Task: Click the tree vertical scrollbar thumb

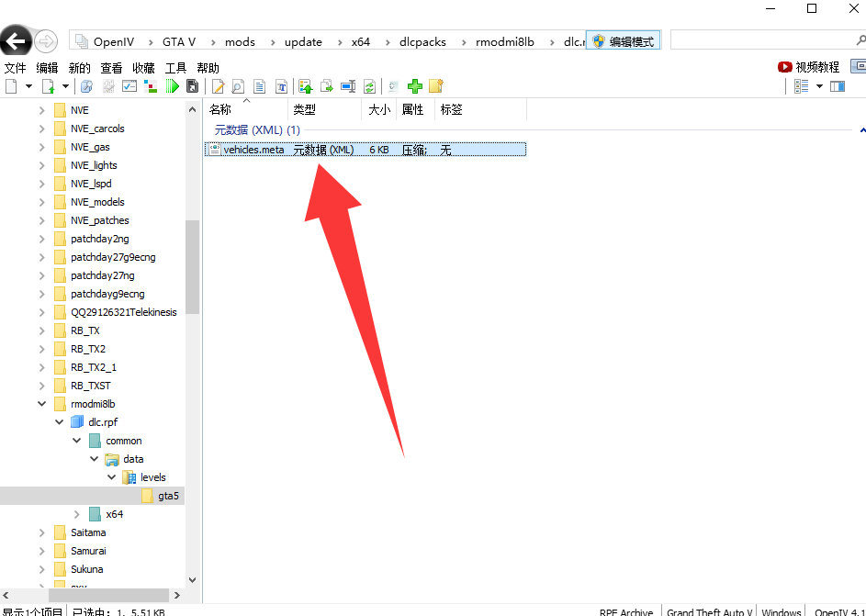Action: click(x=192, y=267)
